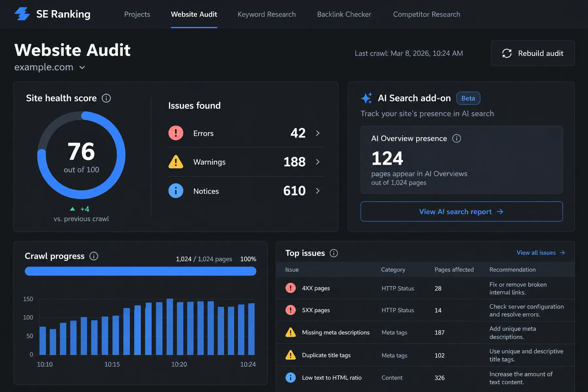This screenshot has width=588, height=392.
Task: Click the Crawl progress info icon
Action: (x=94, y=256)
